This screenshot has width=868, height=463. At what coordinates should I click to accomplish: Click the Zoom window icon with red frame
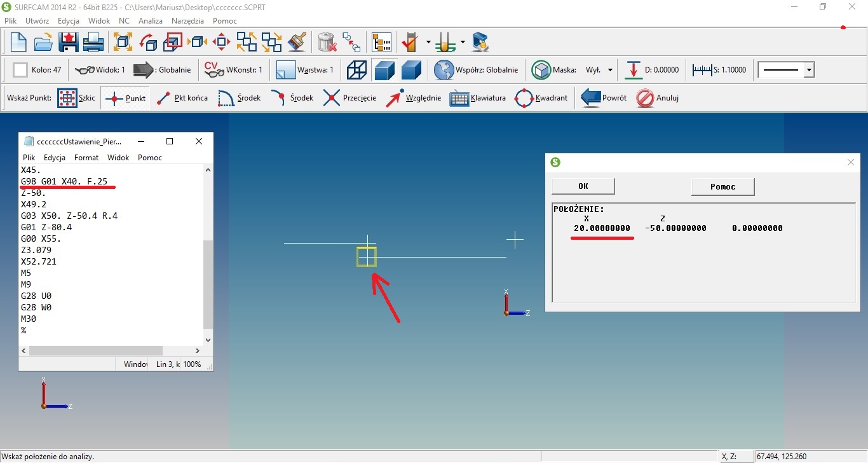173,43
